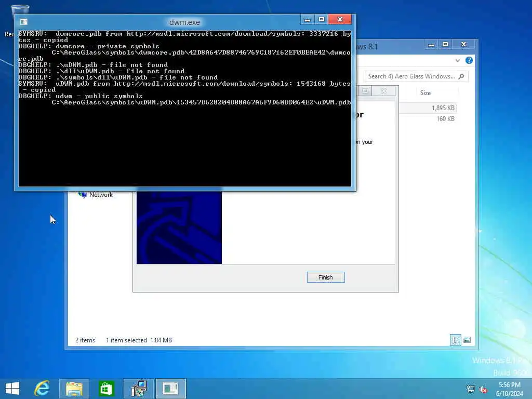Select the 1,895 KB file size cell
Viewport: 532px width, 399px height.
click(x=443, y=108)
